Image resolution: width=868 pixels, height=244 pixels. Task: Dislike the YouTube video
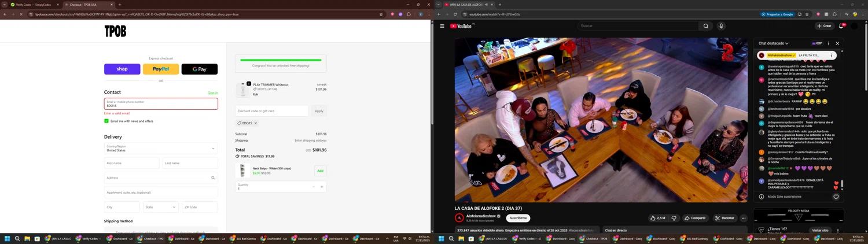674,218
